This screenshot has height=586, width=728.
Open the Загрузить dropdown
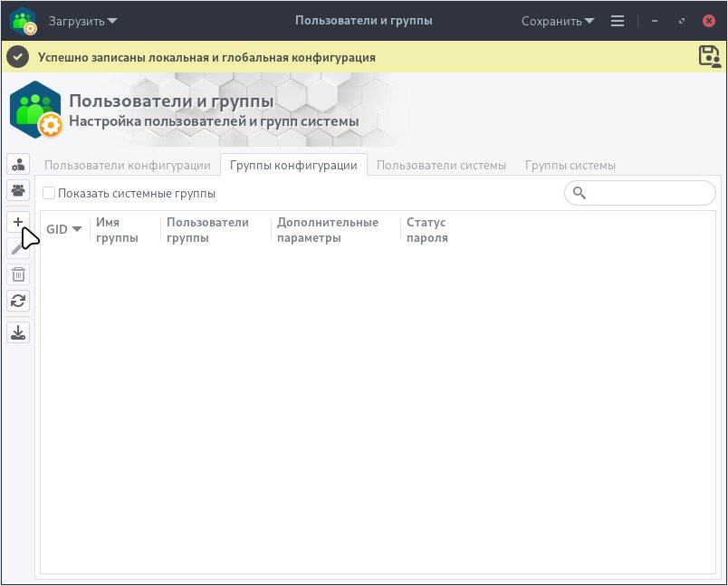79,20
